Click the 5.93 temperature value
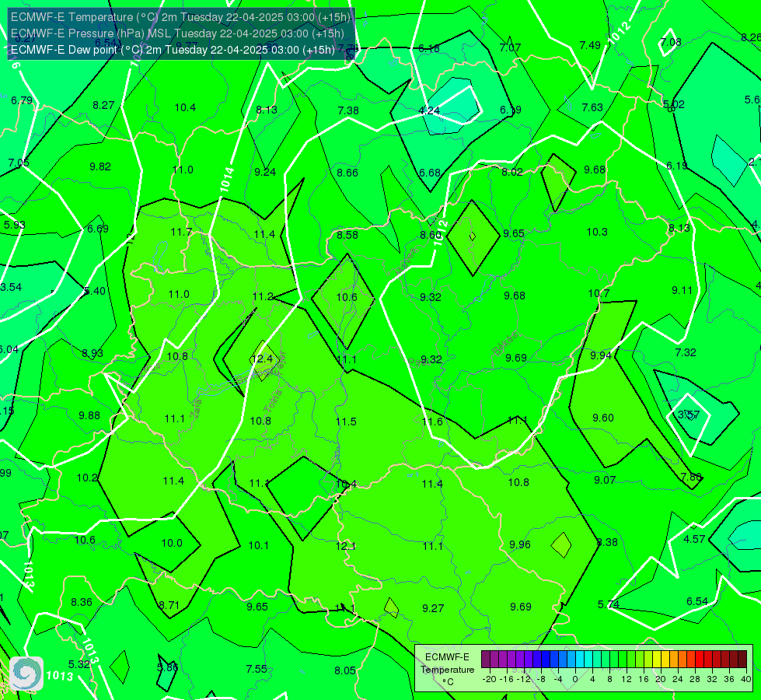 click(14, 226)
